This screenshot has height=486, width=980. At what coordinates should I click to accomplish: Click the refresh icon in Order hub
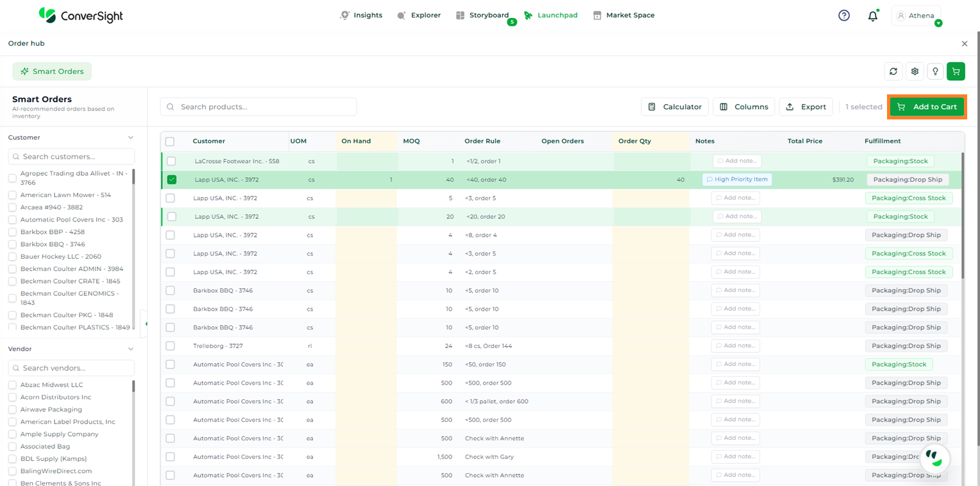click(x=893, y=71)
